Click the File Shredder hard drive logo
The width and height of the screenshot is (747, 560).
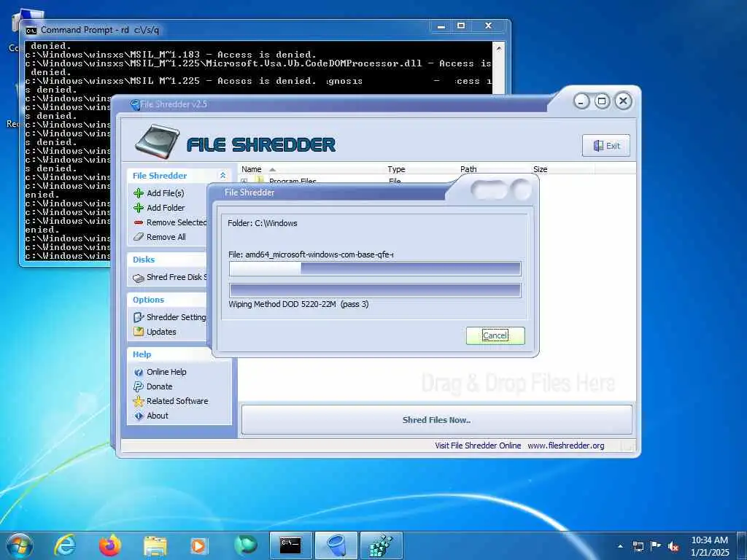coord(158,141)
